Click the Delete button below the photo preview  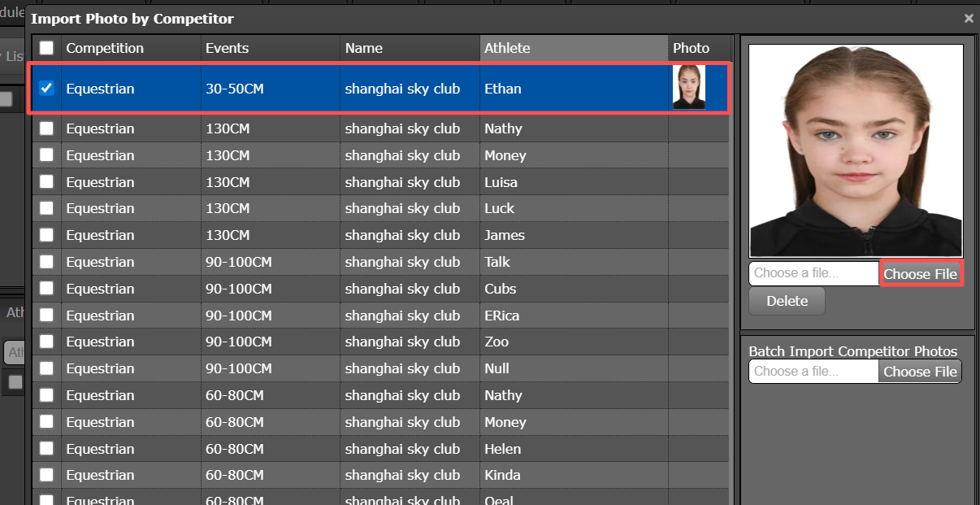tap(786, 301)
